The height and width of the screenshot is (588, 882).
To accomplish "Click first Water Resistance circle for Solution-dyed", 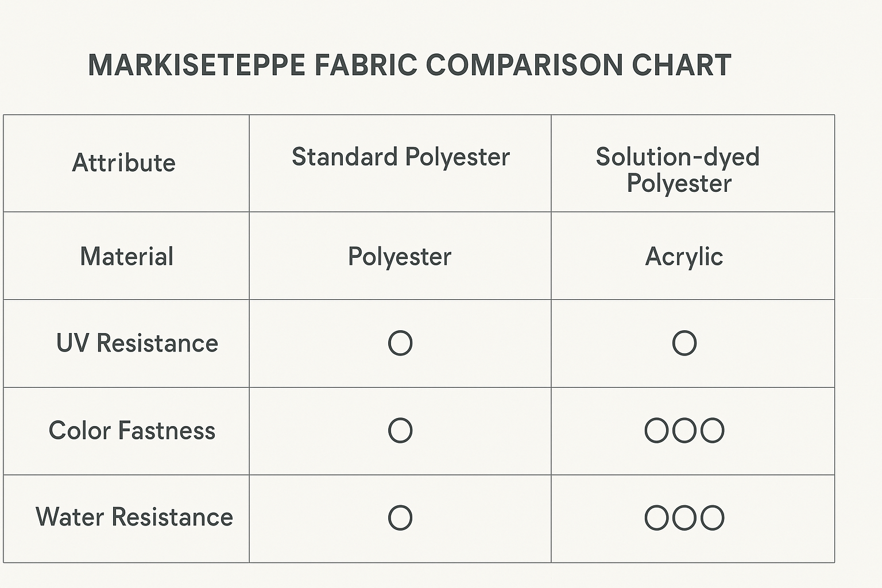I will 656,518.
